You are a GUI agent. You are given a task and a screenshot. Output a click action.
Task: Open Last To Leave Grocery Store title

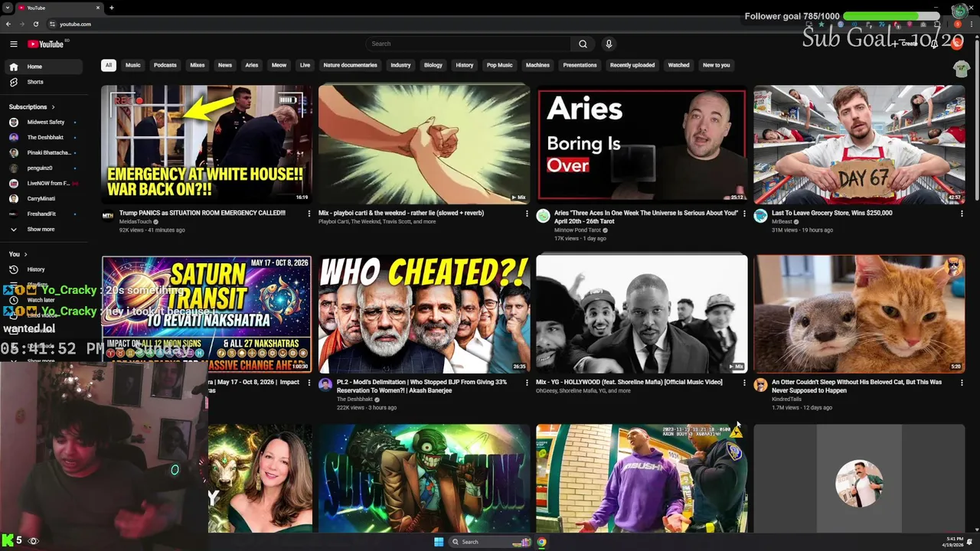coord(831,214)
